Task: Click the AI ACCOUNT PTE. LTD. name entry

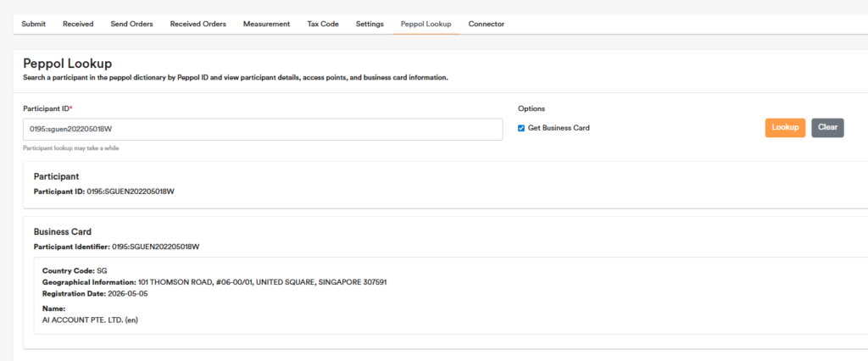Action: [90, 320]
